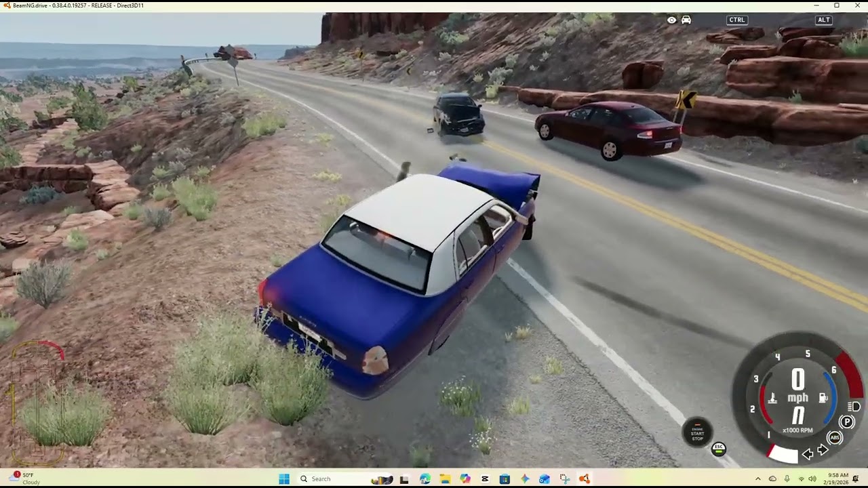The height and width of the screenshot is (488, 868).
Task: Open CapCut from the taskbar
Action: tap(485, 479)
